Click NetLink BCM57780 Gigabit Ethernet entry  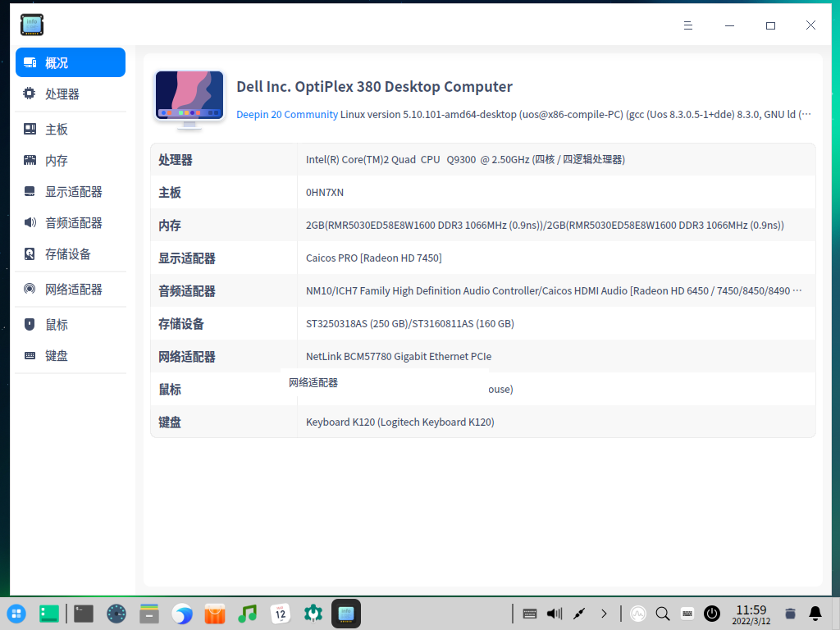coord(399,356)
